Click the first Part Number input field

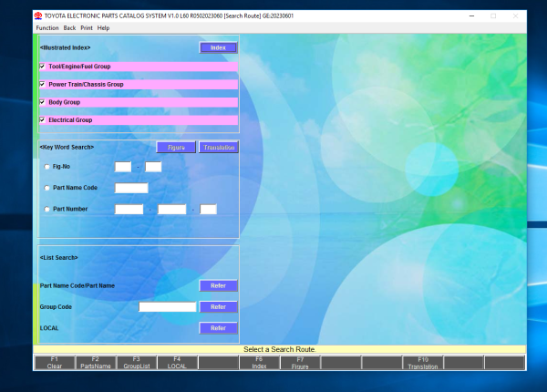(129, 210)
